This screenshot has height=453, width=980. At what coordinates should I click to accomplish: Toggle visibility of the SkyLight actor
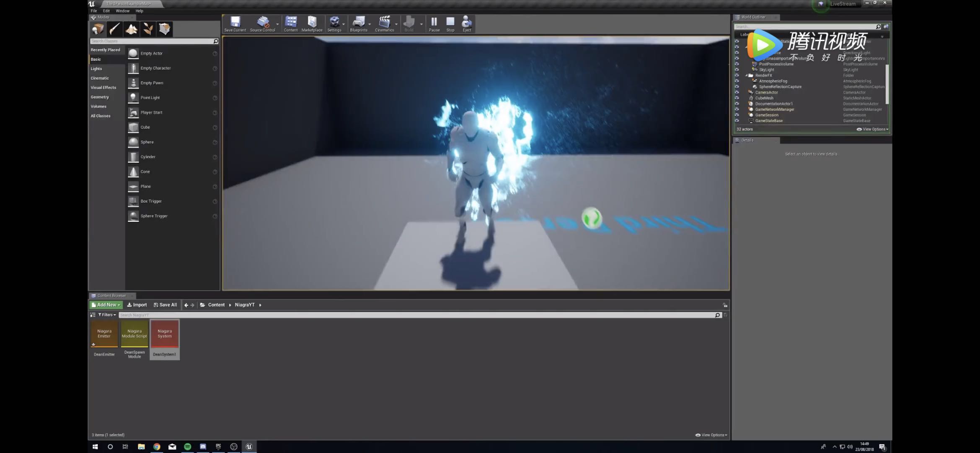737,70
